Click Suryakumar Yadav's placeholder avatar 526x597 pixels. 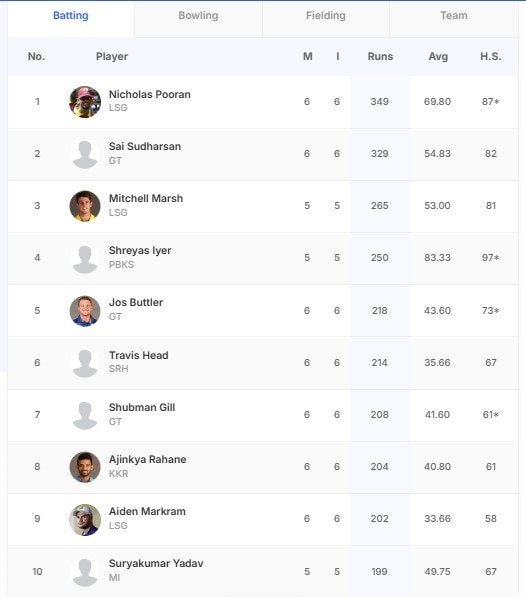click(x=85, y=571)
